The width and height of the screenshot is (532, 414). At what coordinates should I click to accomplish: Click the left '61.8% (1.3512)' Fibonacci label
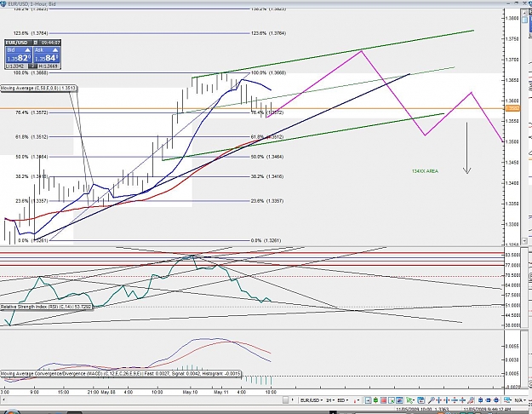click(x=31, y=137)
